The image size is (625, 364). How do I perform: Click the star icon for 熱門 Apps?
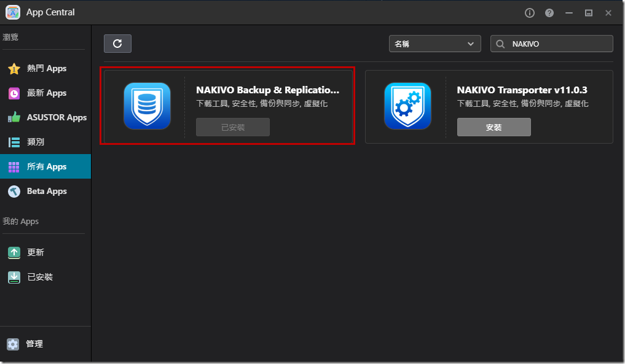pyautogui.click(x=14, y=69)
